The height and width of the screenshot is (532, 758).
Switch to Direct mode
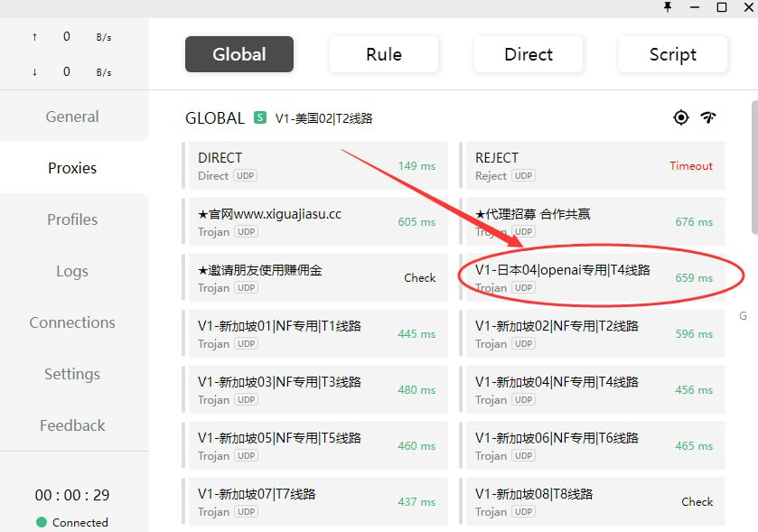coord(529,54)
